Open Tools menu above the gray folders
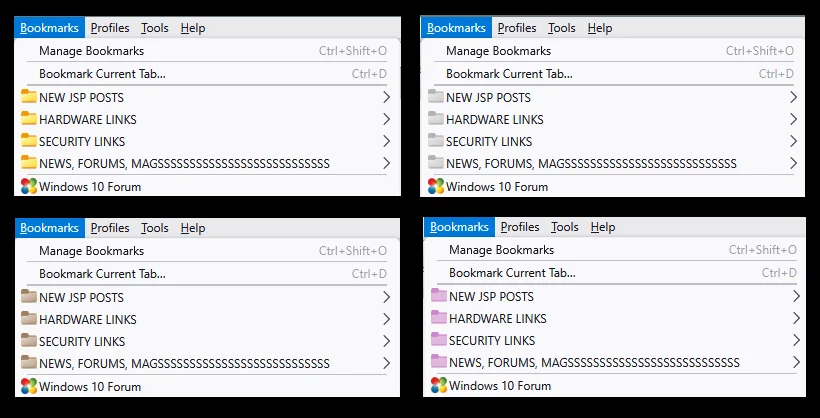The width and height of the screenshot is (820, 418). click(562, 28)
